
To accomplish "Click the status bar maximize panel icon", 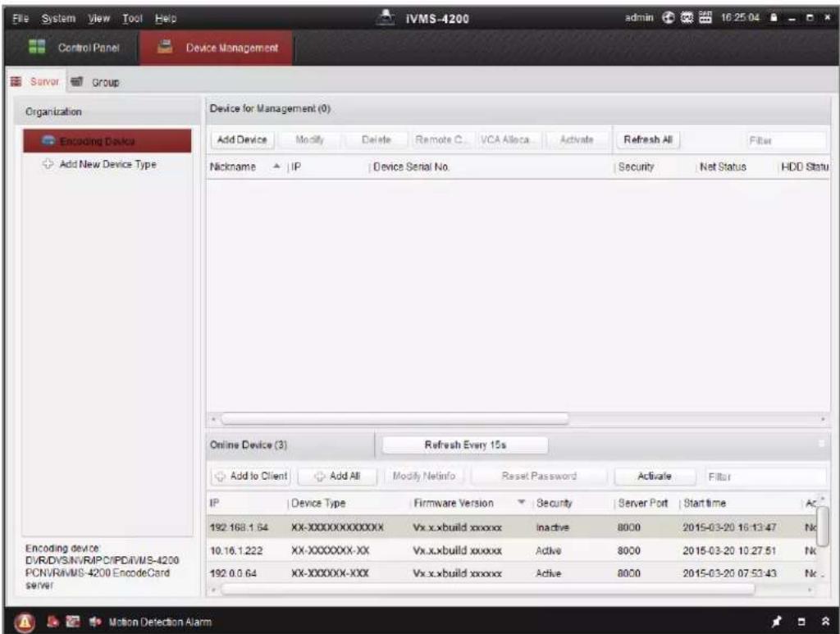I will click(x=801, y=623).
